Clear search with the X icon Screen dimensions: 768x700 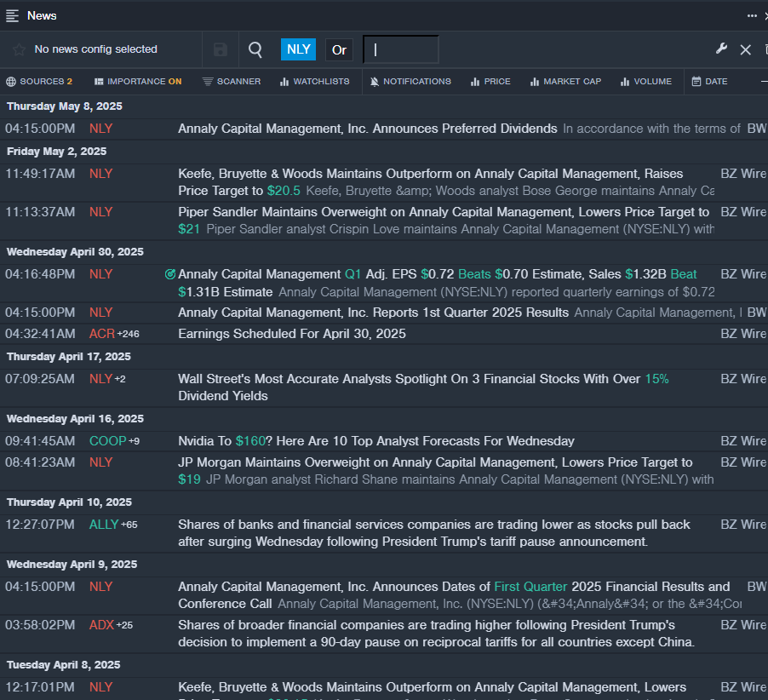click(746, 49)
